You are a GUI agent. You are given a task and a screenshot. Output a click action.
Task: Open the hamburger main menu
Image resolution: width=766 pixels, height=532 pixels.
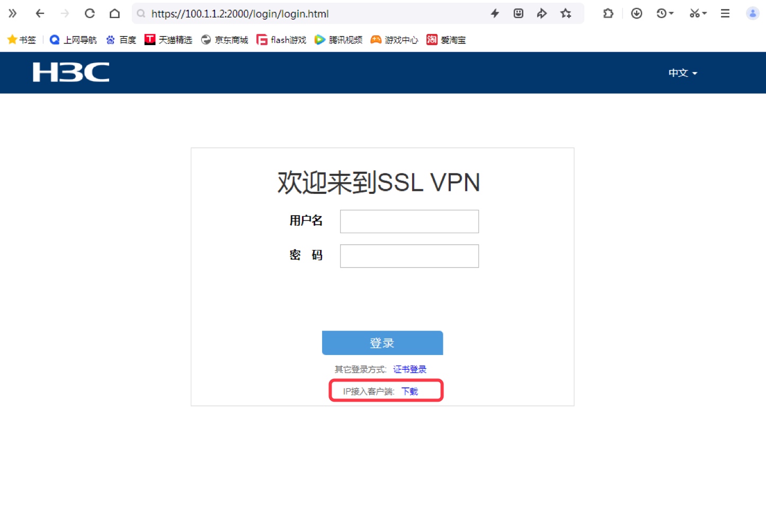[x=725, y=14]
